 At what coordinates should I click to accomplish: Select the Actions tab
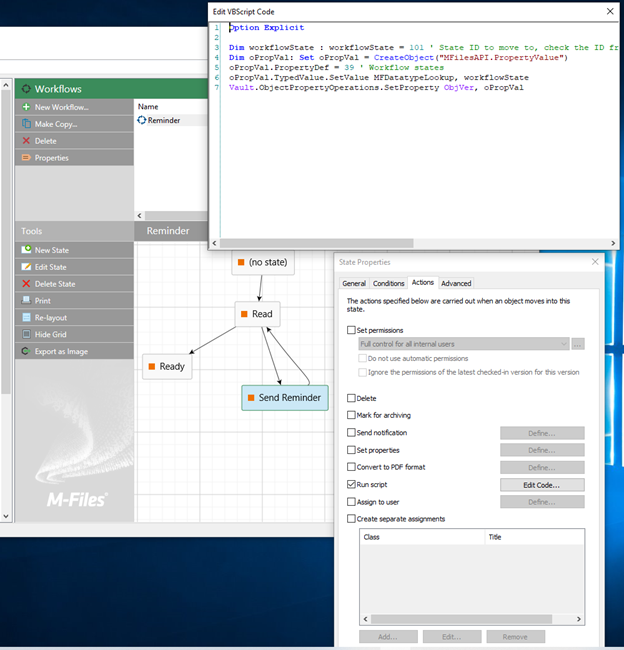[x=422, y=282]
